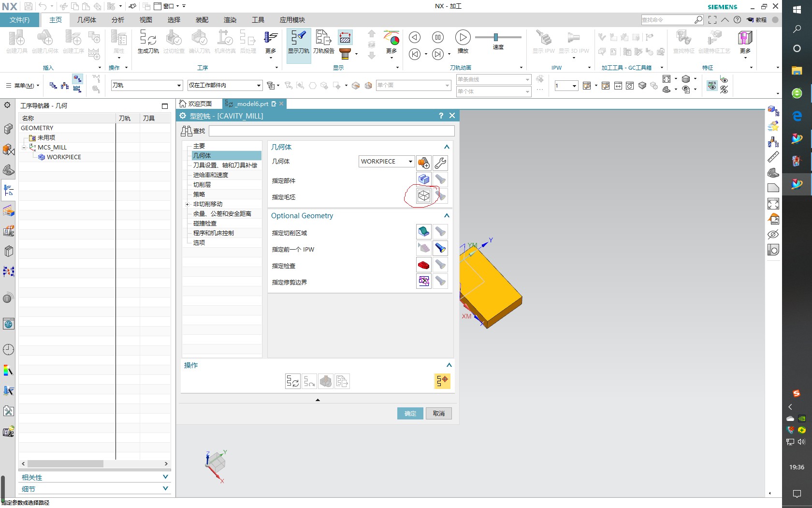
Task: Click the Specify Check (指定检查) red icon
Action: tap(423, 265)
